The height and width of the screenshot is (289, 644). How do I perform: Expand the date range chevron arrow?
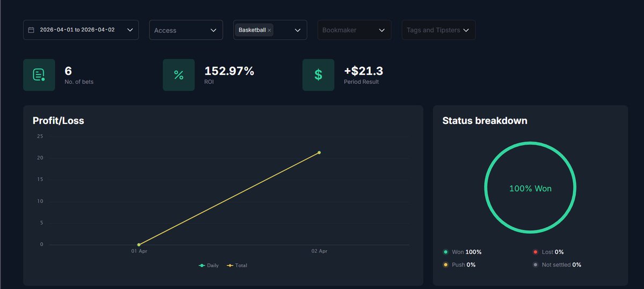tap(130, 30)
